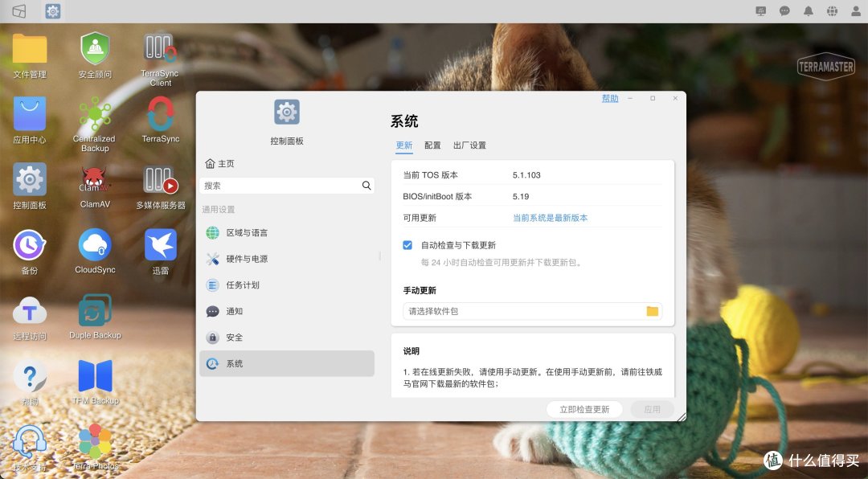This screenshot has height=479, width=868.
Task: Toggle 自动检查与下载更新 checkbox
Action: click(407, 245)
